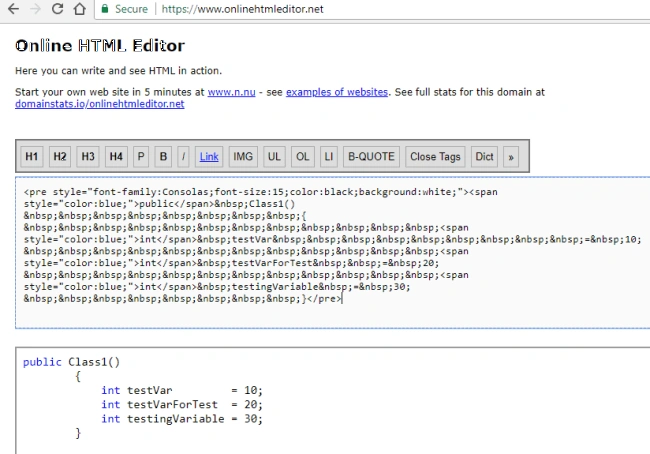The height and width of the screenshot is (454, 650).
Task: Focus the address bar URL
Action: (x=242, y=9)
